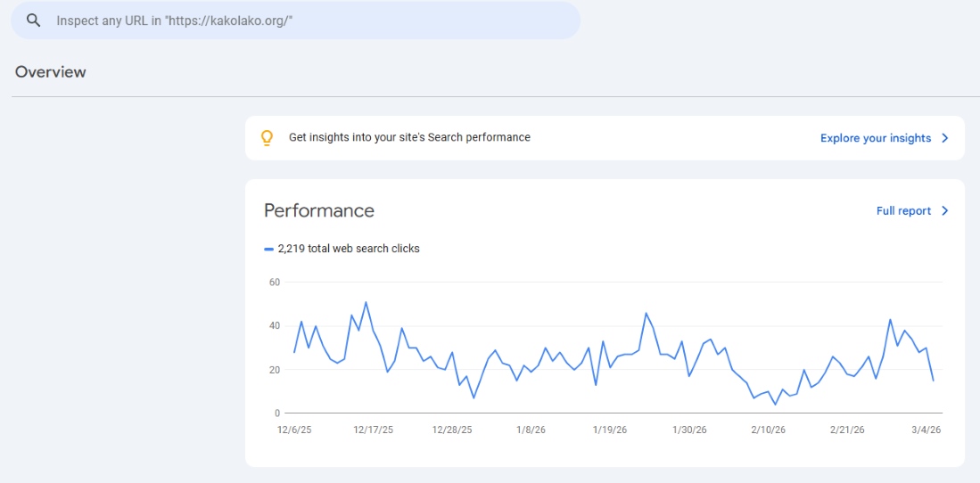Open Explore your insights link
Image resolution: width=980 pixels, height=483 pixels.
(876, 138)
